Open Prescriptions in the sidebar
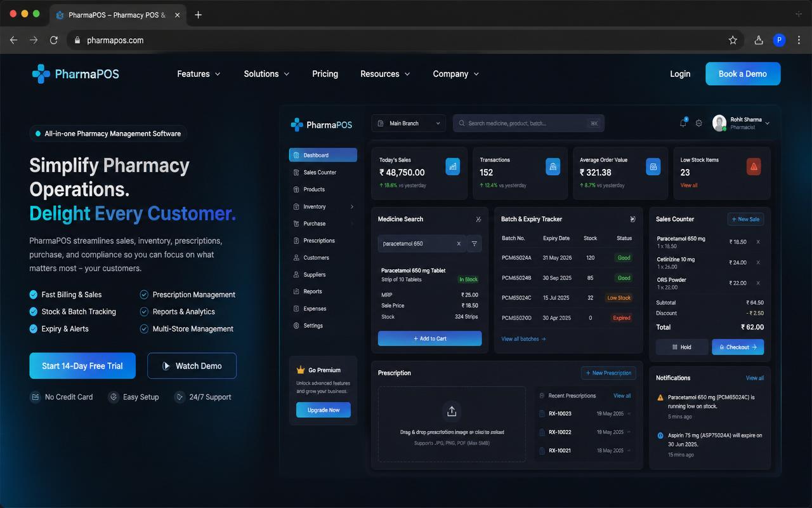The image size is (812, 508). (x=323, y=241)
